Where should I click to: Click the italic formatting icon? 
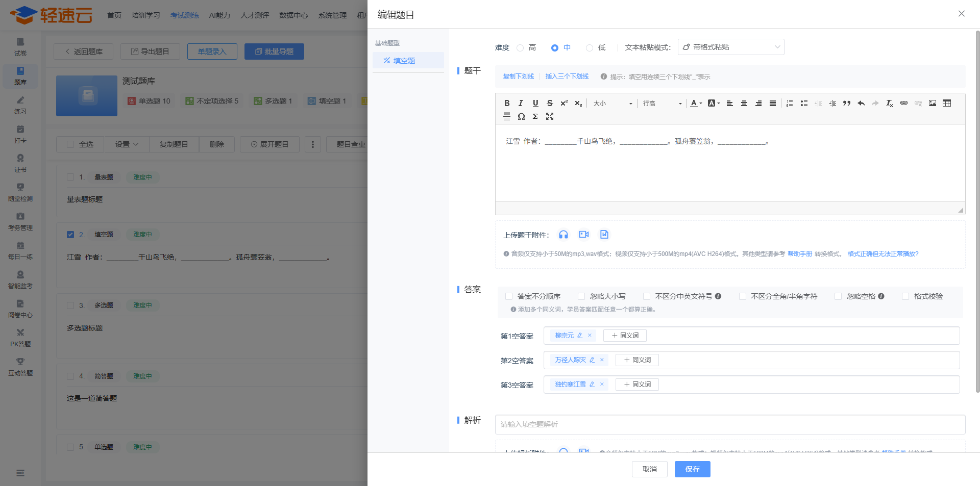click(x=521, y=103)
